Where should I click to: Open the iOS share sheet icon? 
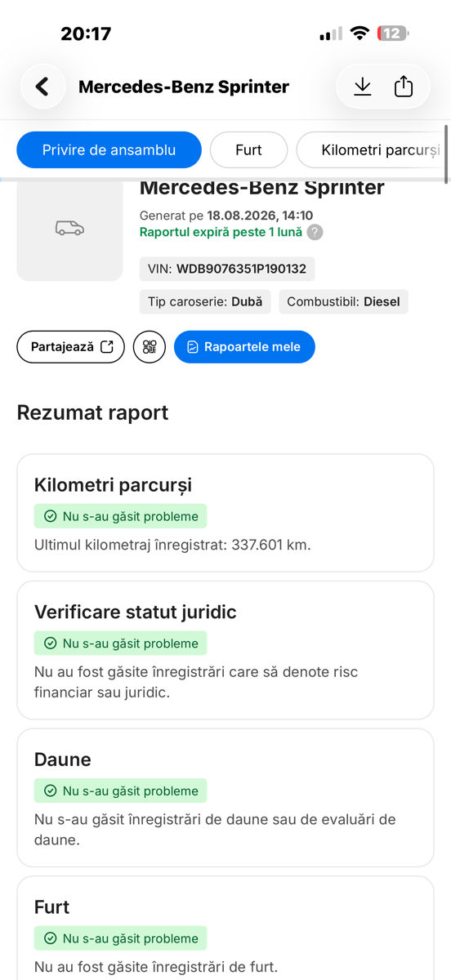click(404, 87)
